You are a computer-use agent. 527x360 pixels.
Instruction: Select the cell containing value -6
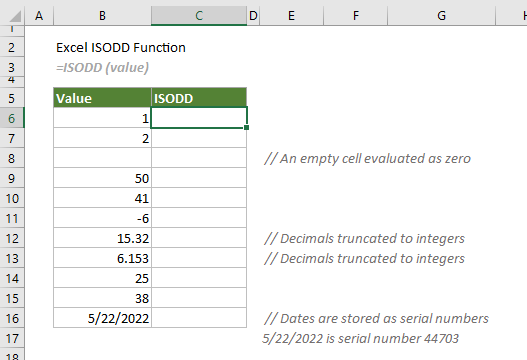tap(103, 218)
